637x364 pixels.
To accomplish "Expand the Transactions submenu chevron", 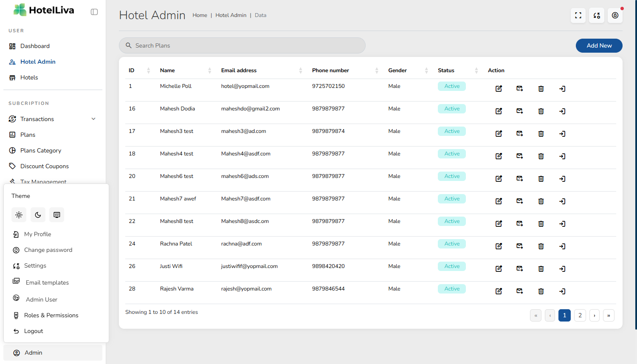I will (x=93, y=119).
